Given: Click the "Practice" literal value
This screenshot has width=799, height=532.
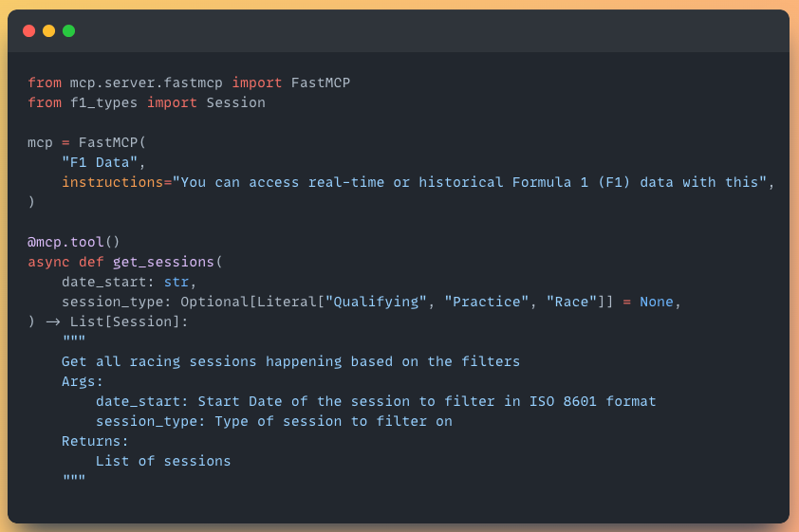Looking at the screenshot, I should [487, 302].
